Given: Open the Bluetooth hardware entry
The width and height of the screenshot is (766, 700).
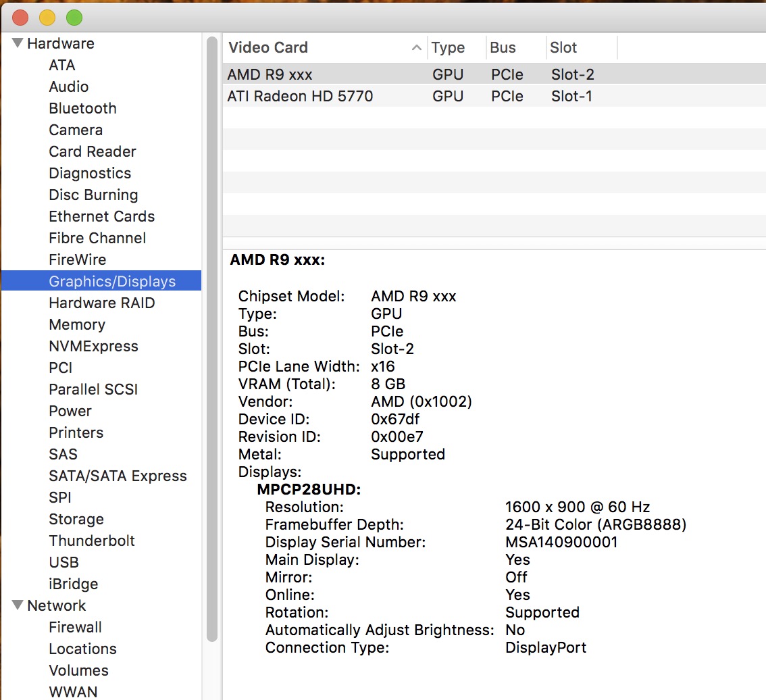Looking at the screenshot, I should [x=82, y=108].
